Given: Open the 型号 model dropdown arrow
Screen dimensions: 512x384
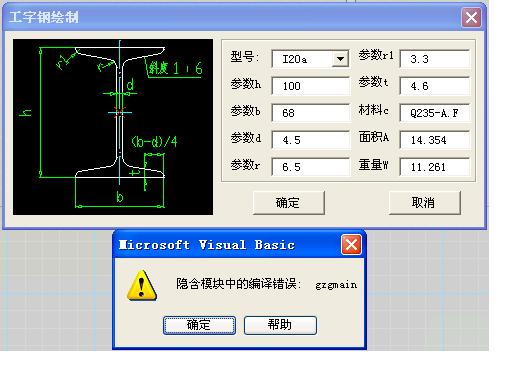Looking at the screenshot, I should (340, 59).
